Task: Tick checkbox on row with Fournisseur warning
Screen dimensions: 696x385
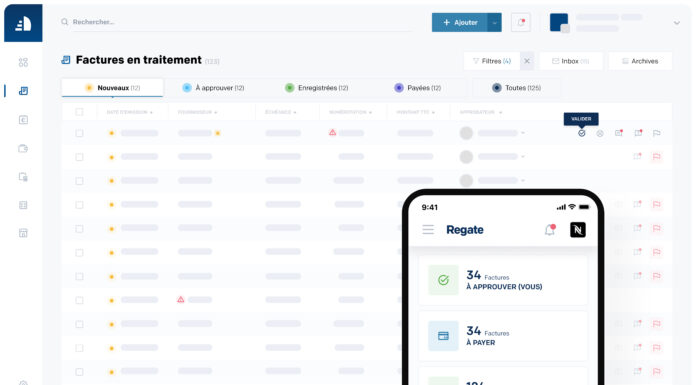Action: pos(79,300)
